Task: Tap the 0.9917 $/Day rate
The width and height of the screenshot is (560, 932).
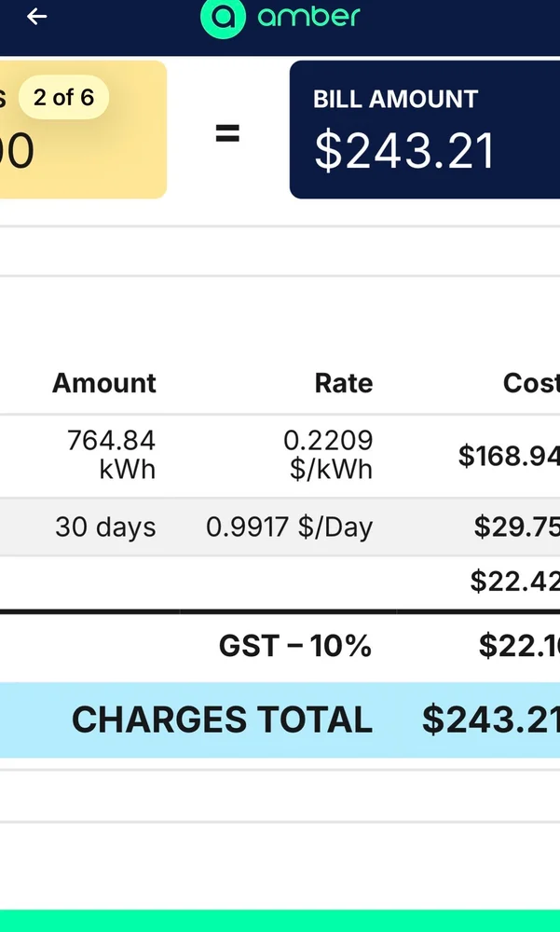Action: point(290,528)
